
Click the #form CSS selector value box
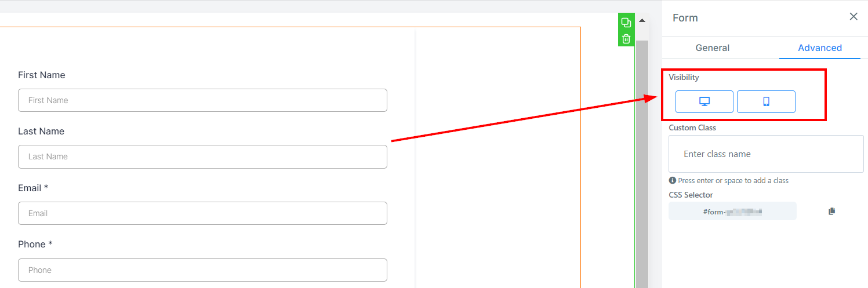pos(732,212)
